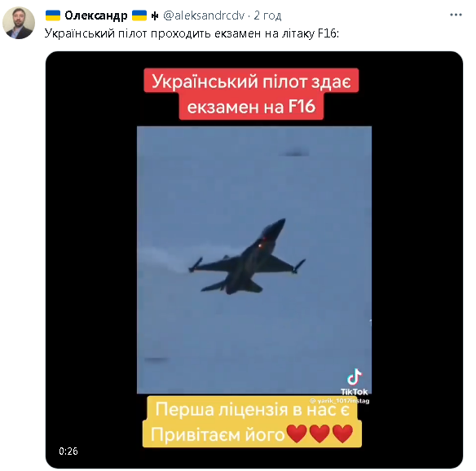Click the red caption line 'екзамен на F16'

251,106
